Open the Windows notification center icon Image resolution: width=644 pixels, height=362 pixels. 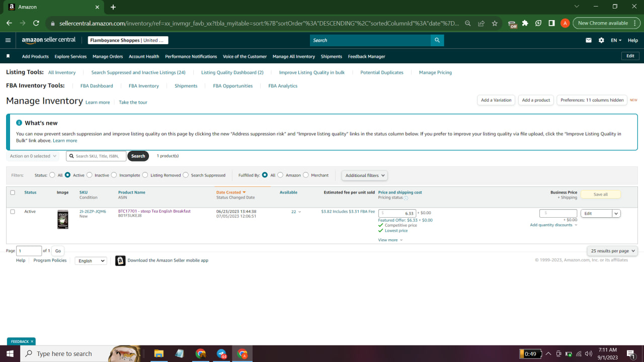tap(630, 353)
